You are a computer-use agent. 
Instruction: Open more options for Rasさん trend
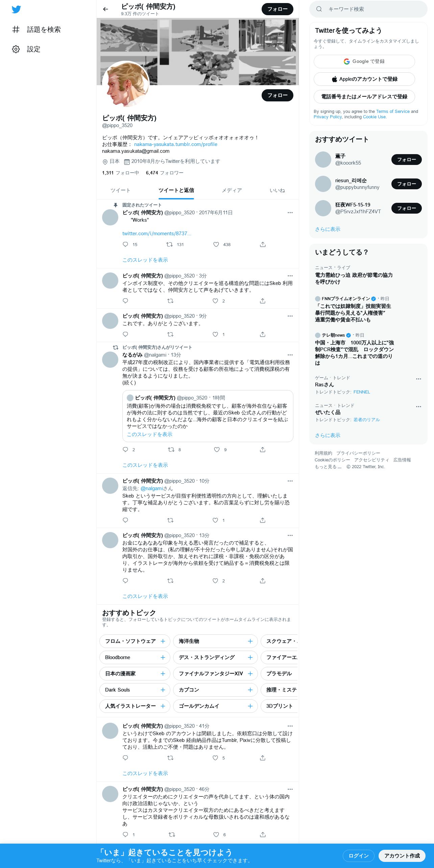coord(418,379)
